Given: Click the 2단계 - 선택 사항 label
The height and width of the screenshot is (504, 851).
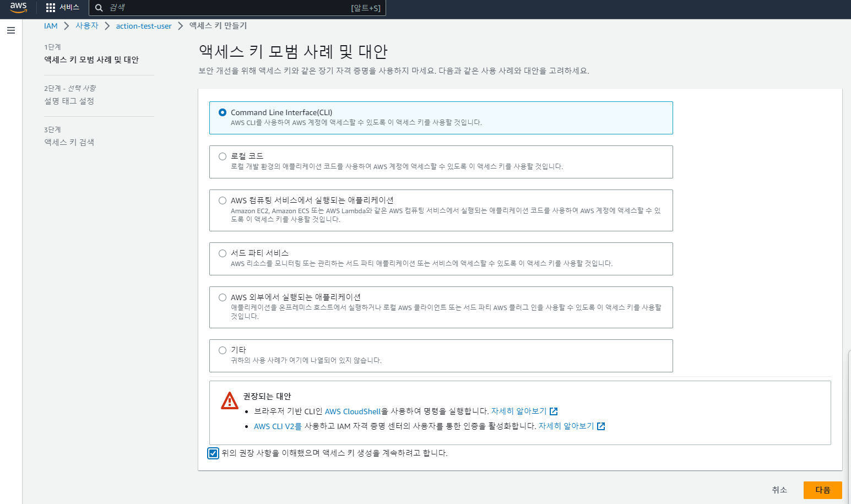Looking at the screenshot, I should click(70, 88).
